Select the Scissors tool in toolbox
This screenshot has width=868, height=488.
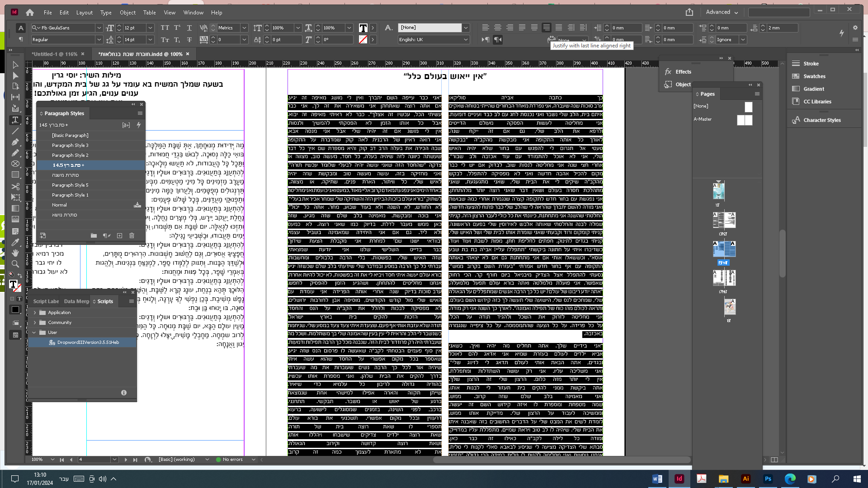click(15, 186)
